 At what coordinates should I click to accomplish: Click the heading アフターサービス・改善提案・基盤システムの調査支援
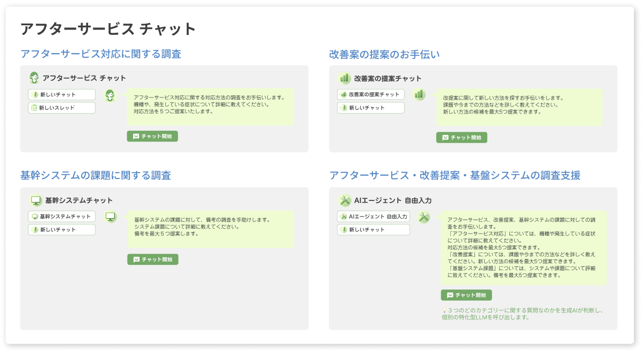pos(455,175)
